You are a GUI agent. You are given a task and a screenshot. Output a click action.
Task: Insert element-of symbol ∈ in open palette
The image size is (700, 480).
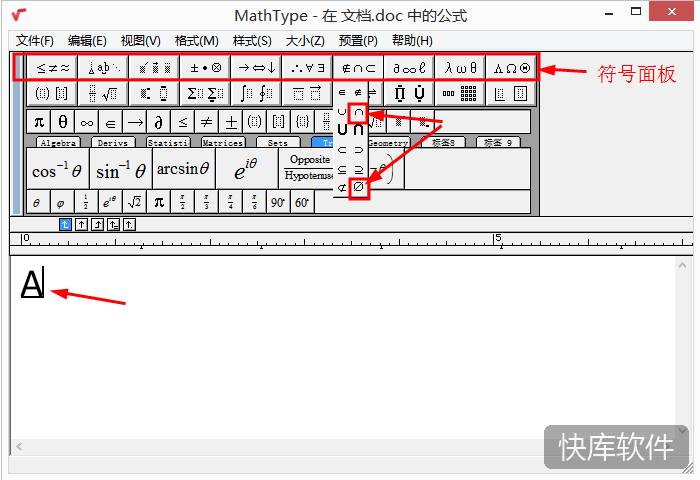(342, 92)
